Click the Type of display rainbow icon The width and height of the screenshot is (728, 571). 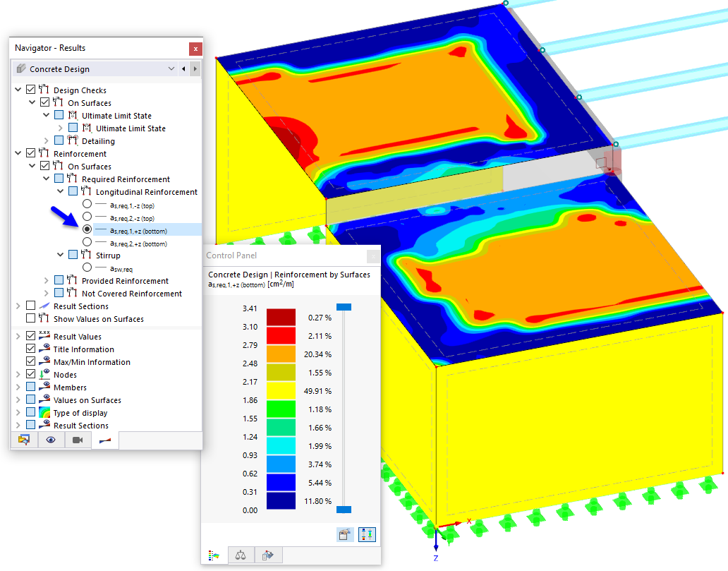click(44, 412)
